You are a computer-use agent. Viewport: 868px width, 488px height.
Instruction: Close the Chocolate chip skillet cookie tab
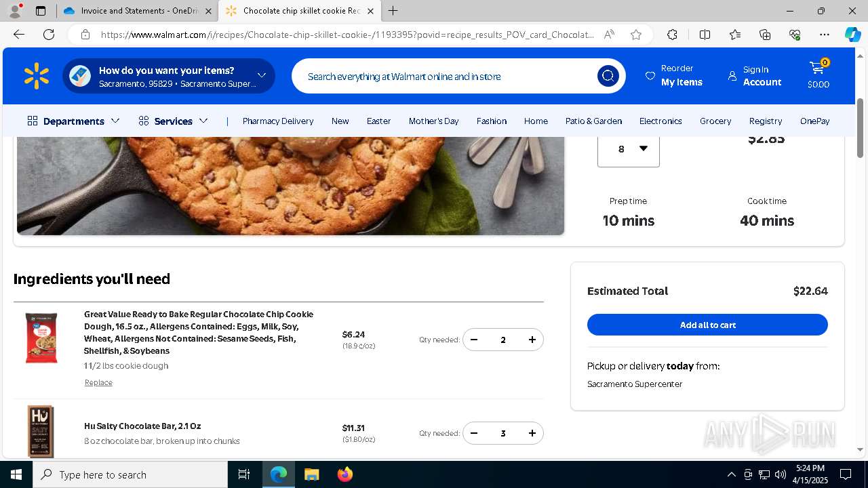point(370,11)
